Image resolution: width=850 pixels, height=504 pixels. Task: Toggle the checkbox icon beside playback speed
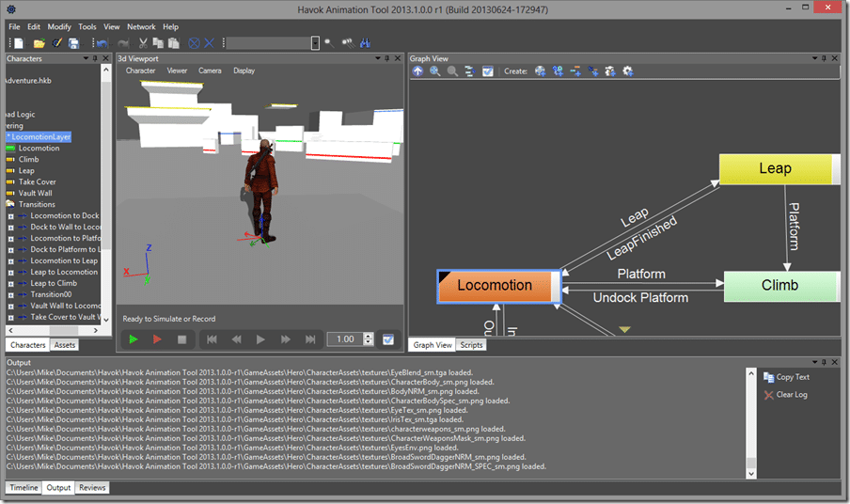point(388,339)
